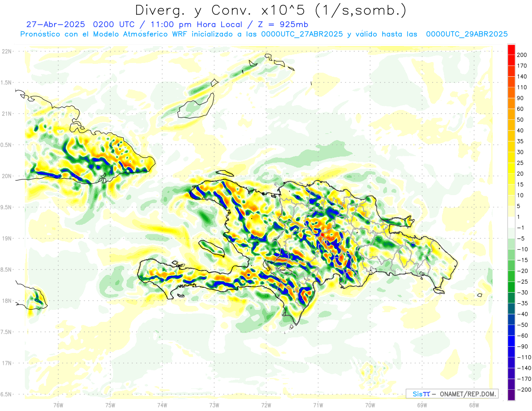Click the '17N' latitude label
Image resolution: width=532 pixels, height=411 pixels.
(7, 363)
